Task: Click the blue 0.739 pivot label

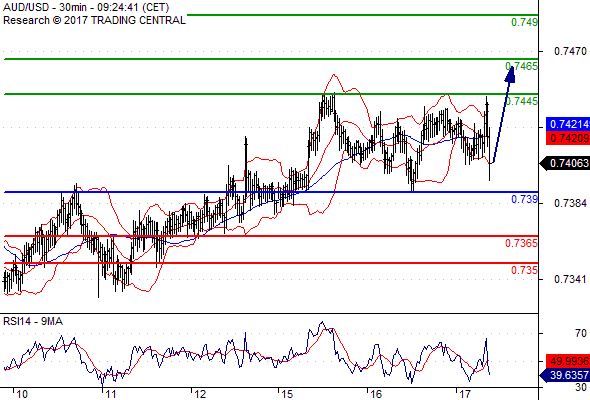Action: click(x=524, y=199)
